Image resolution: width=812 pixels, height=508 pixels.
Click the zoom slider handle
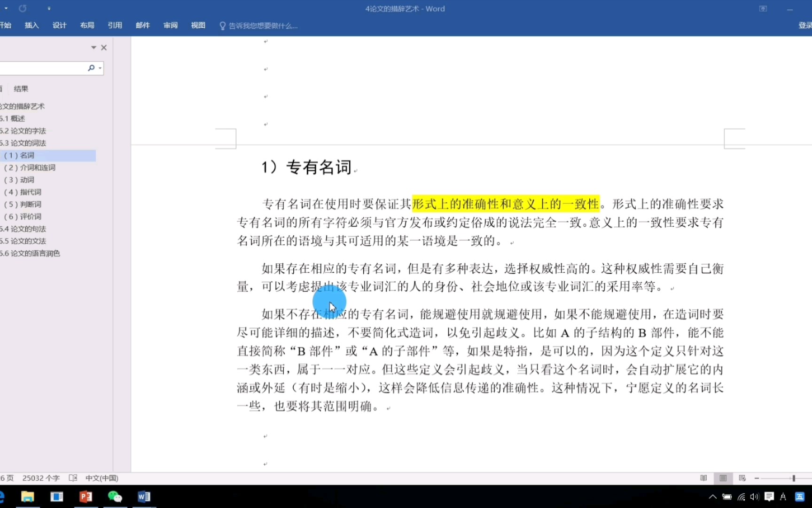(x=794, y=478)
